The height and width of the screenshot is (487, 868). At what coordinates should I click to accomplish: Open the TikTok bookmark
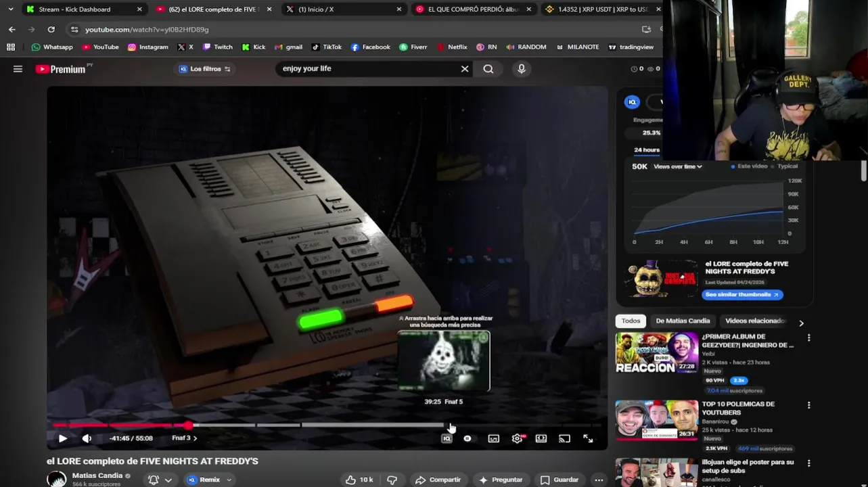326,47
